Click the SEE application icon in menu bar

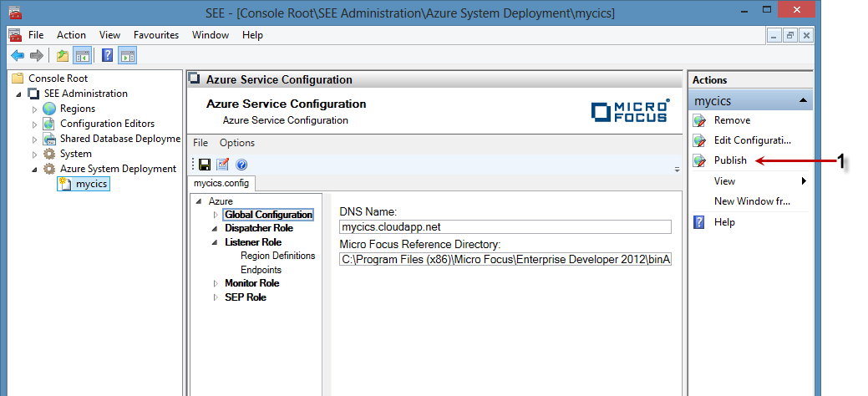16,35
